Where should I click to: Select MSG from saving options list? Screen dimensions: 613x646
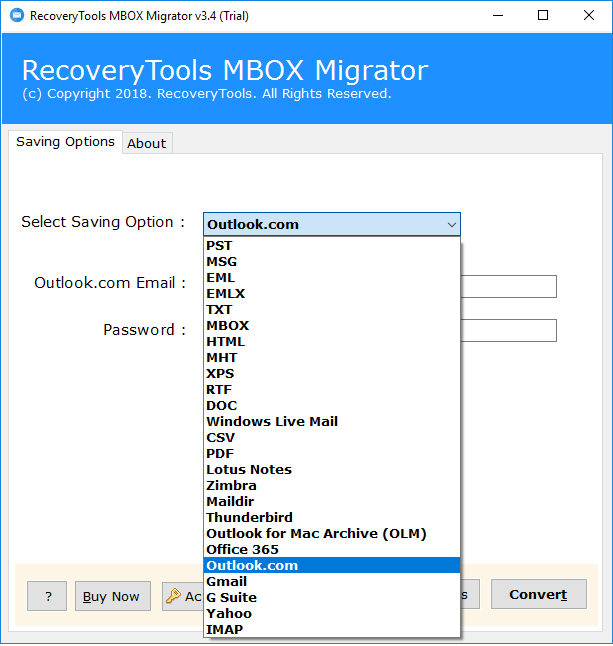pos(332,262)
